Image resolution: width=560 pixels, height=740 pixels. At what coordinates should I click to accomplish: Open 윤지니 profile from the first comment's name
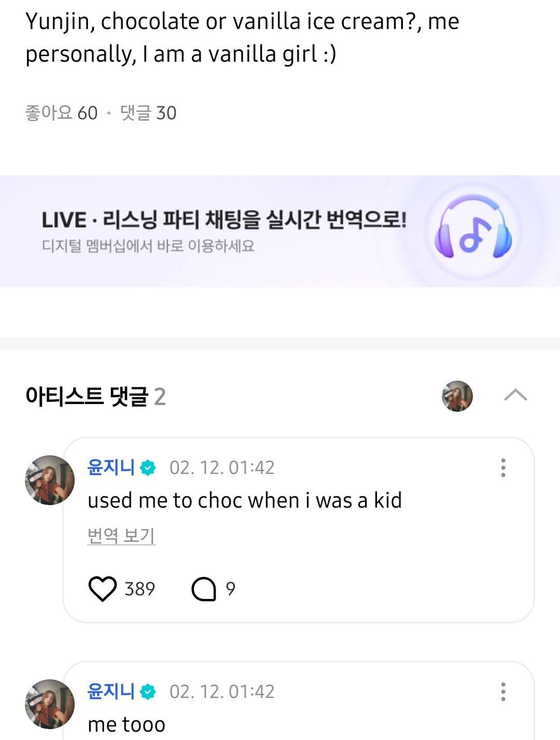point(111,467)
